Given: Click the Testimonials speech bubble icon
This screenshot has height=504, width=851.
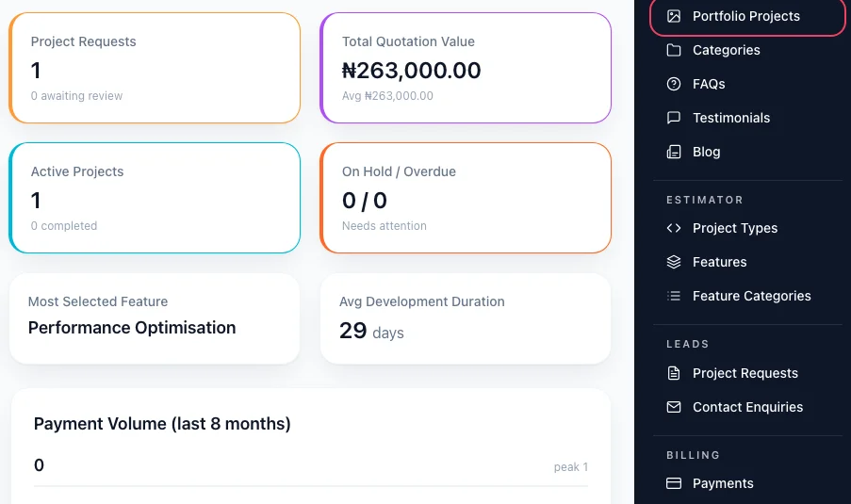Looking at the screenshot, I should pyautogui.click(x=674, y=118).
